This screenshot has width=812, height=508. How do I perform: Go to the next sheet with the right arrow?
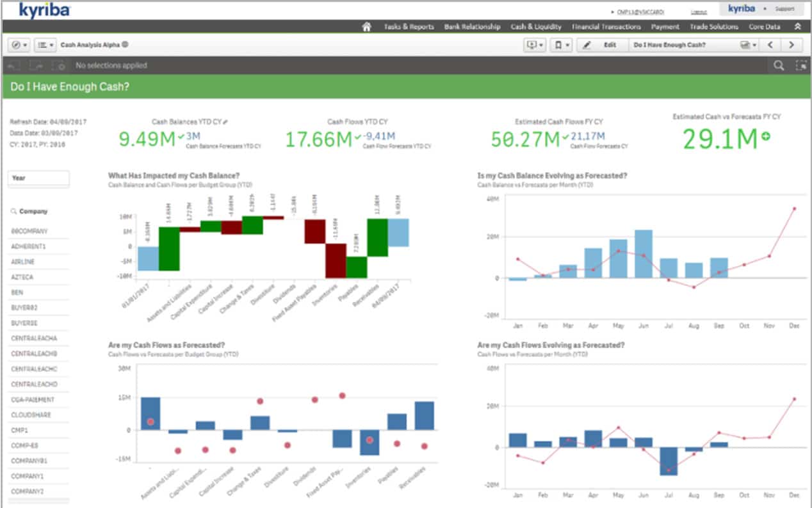(x=792, y=45)
